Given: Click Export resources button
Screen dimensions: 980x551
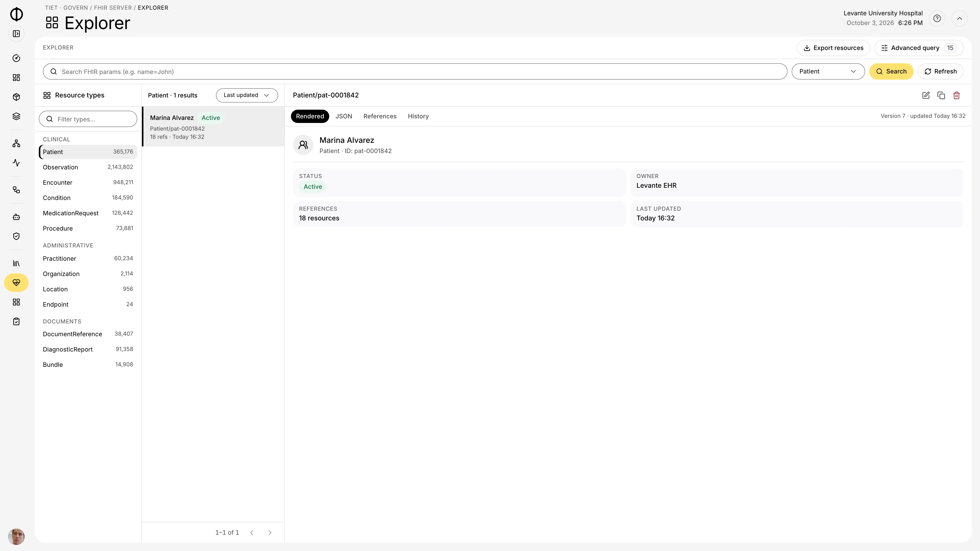Looking at the screenshot, I should pos(833,48).
